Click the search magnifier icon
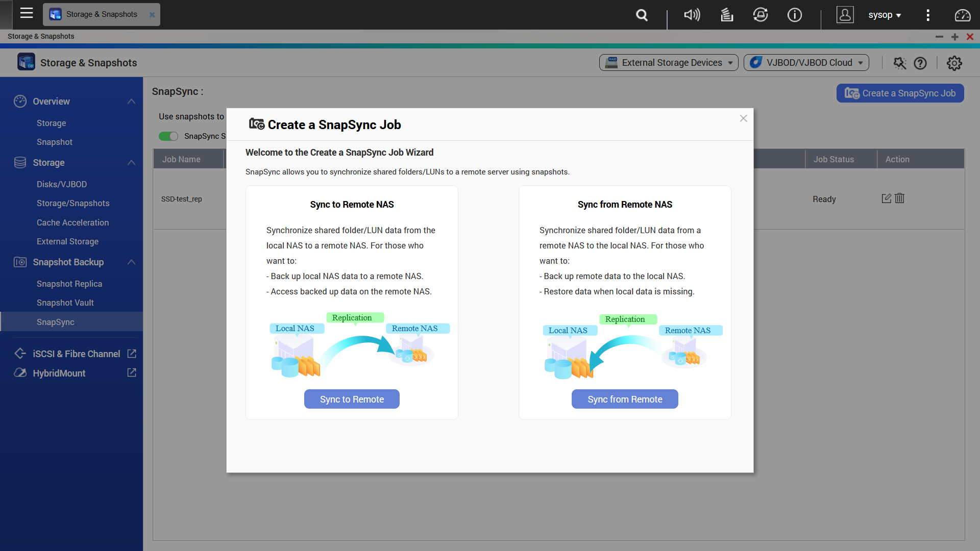980x551 pixels. point(642,15)
